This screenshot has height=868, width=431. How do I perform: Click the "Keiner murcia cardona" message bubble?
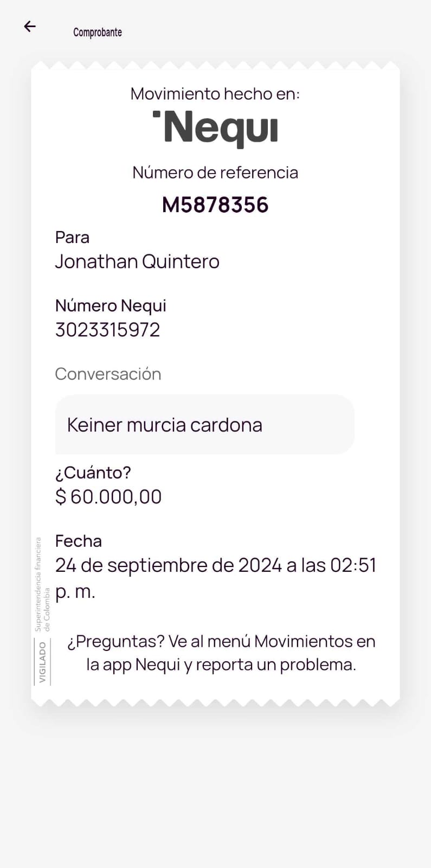[204, 425]
